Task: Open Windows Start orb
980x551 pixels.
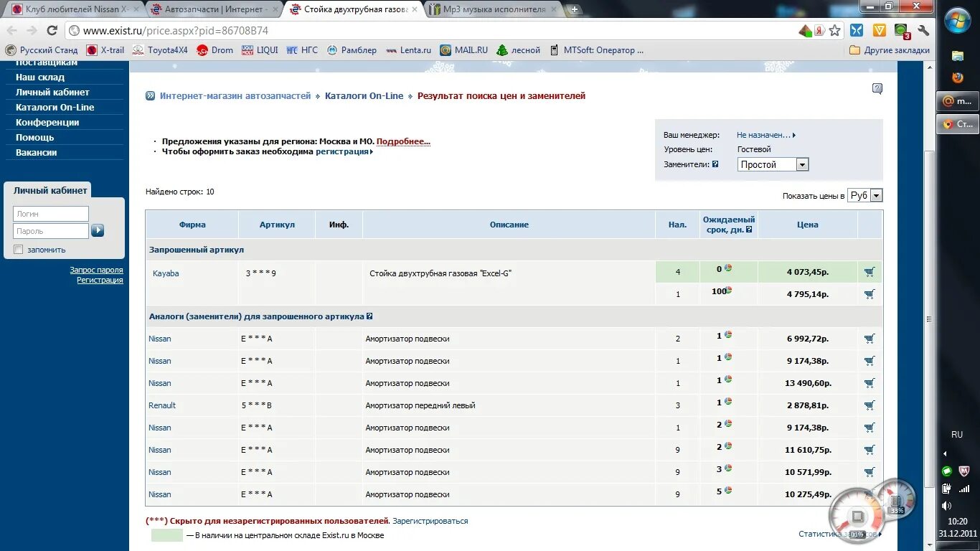Action: (958, 20)
